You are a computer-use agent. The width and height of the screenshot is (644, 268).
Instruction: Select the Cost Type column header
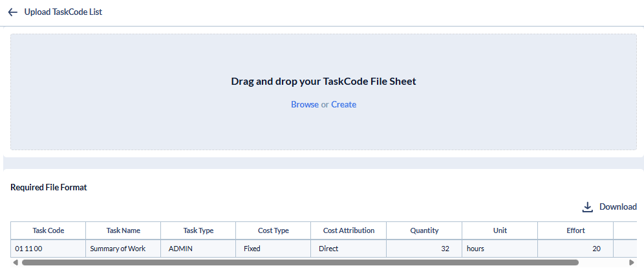pyautogui.click(x=274, y=230)
